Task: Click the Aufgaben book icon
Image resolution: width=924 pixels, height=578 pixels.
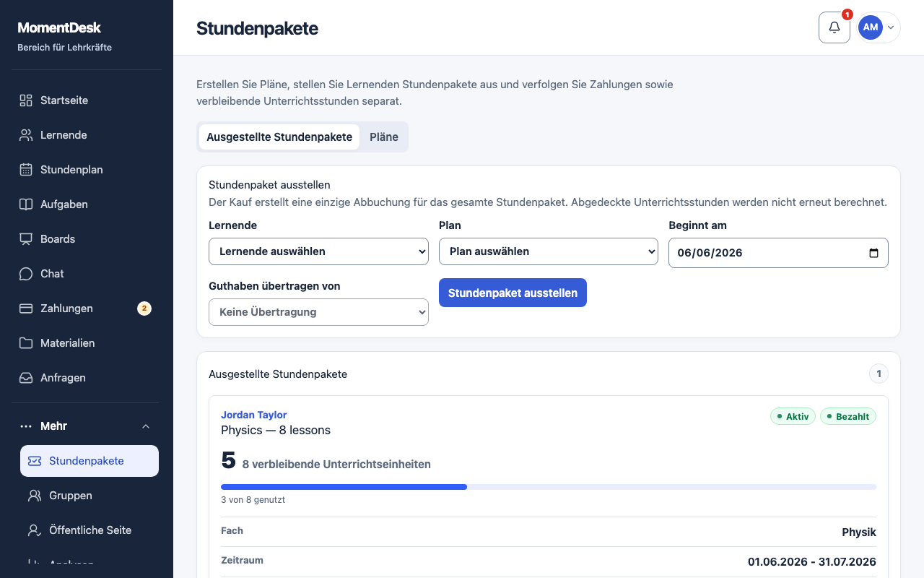Action: click(x=26, y=204)
